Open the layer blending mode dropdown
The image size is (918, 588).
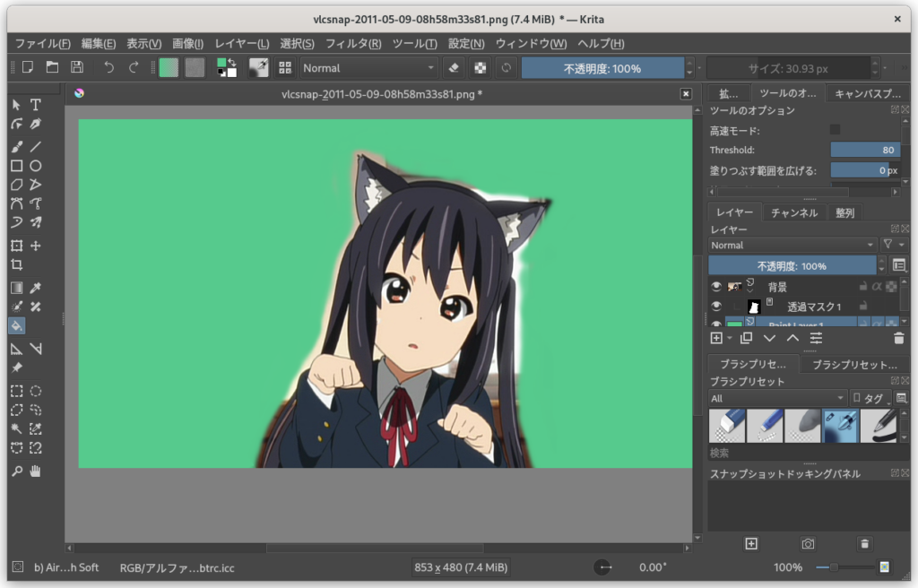coord(792,245)
